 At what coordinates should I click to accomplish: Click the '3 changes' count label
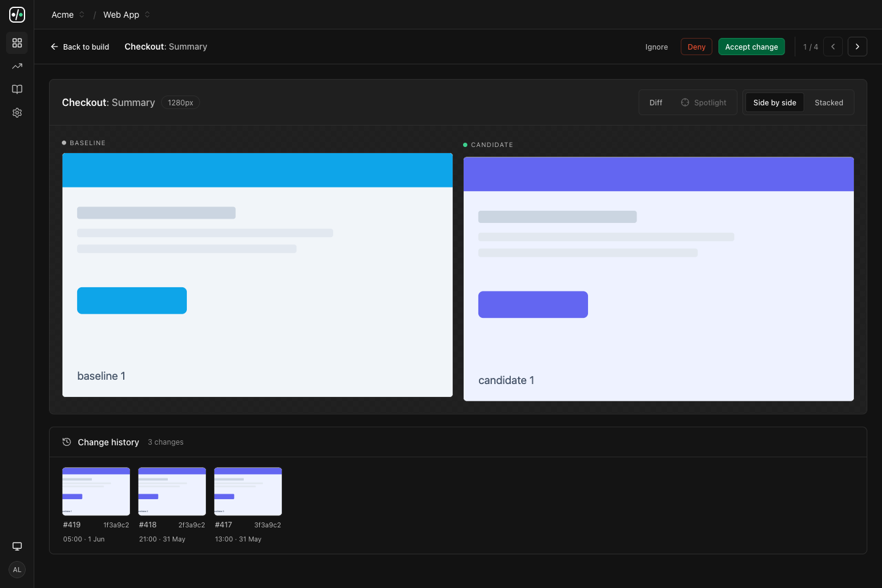tap(165, 442)
